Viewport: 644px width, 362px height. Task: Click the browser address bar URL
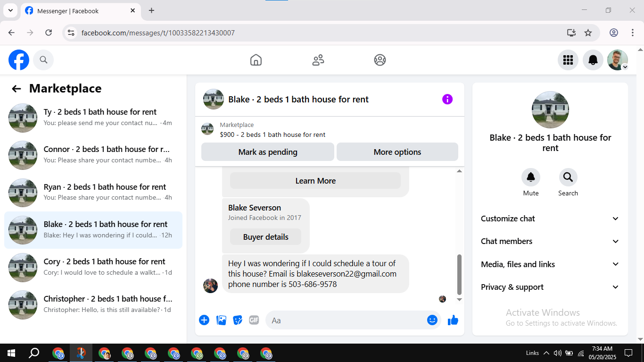pos(158,33)
